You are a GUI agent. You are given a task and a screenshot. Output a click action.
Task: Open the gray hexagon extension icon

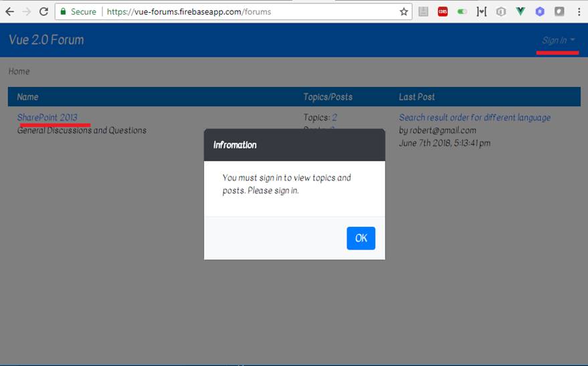[x=501, y=11]
